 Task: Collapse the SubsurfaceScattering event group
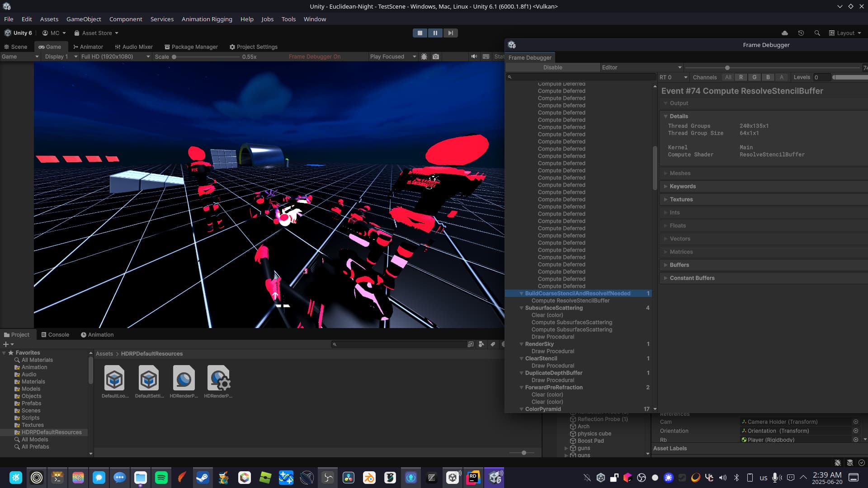coord(522,308)
